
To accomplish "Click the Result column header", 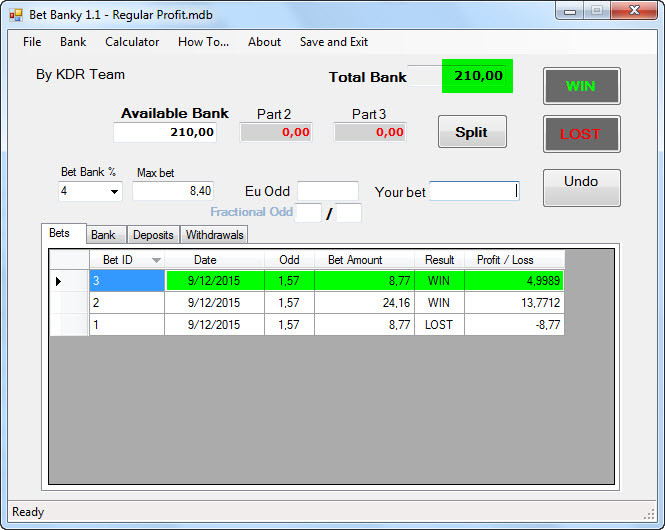I will point(439,260).
